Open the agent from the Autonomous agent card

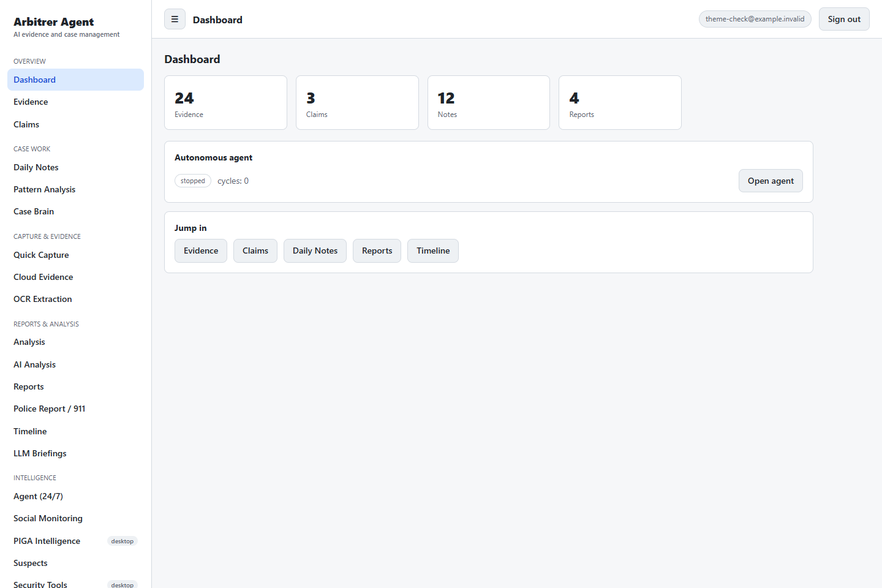click(x=771, y=181)
